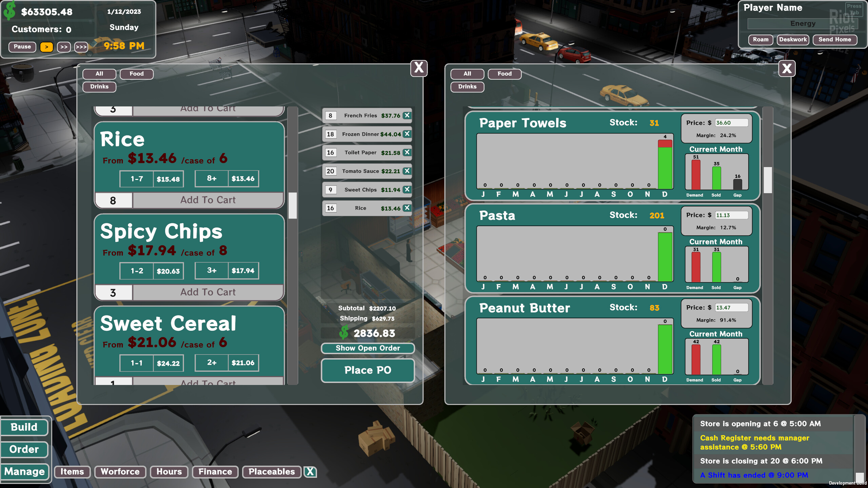Close the Manage submenu bar
Viewport: 868px width, 488px height.
310,471
